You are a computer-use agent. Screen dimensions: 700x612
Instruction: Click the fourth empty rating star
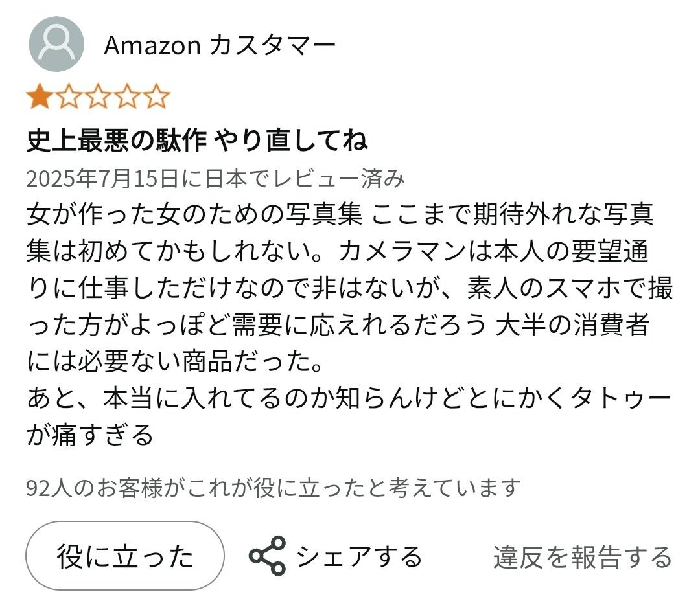(128, 96)
